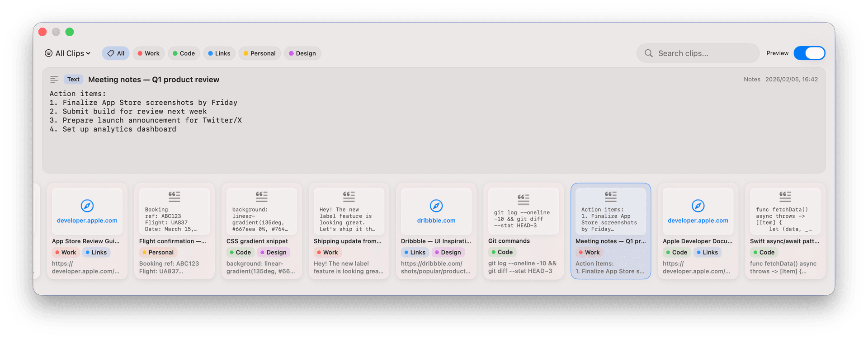Select the CSS gradient snippet title
Image resolution: width=868 pixels, height=339 pixels.
(257, 241)
